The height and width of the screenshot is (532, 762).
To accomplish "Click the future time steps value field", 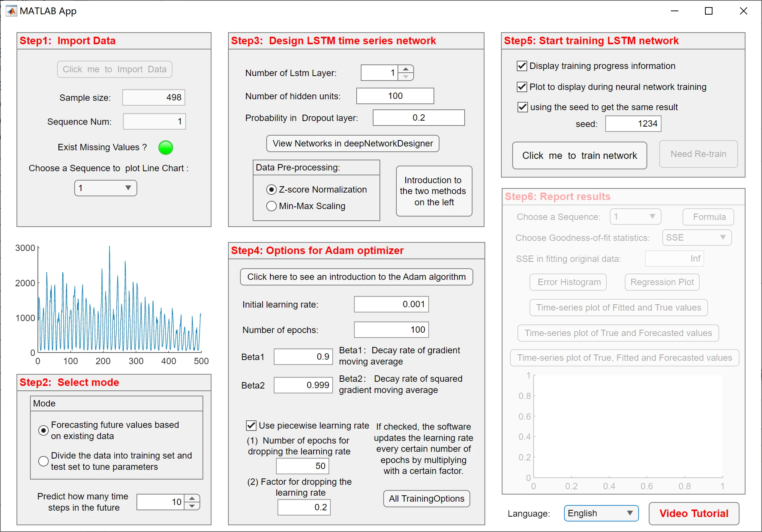I will [160, 502].
